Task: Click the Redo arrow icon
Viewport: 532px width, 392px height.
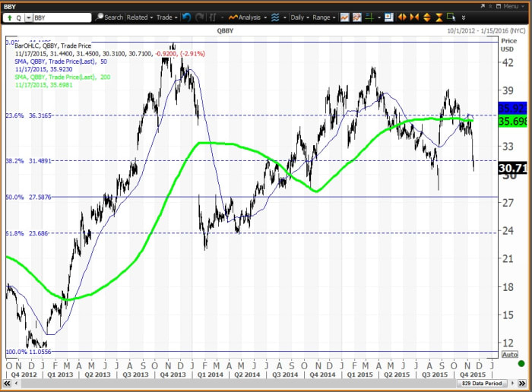Action: tap(198, 17)
